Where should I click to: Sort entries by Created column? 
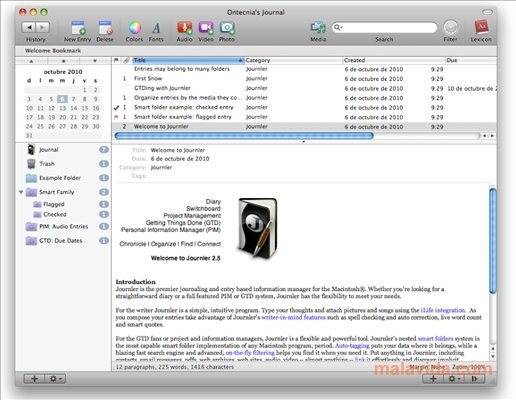(x=394, y=60)
